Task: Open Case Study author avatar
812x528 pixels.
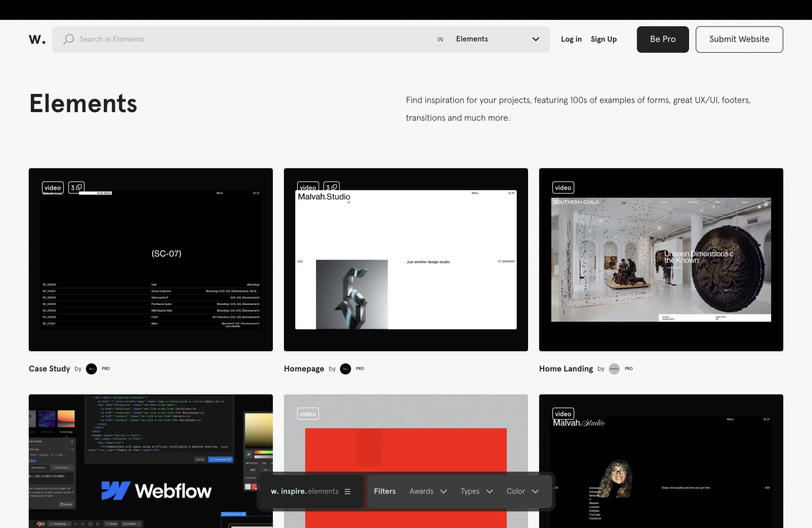Action: [x=91, y=369]
